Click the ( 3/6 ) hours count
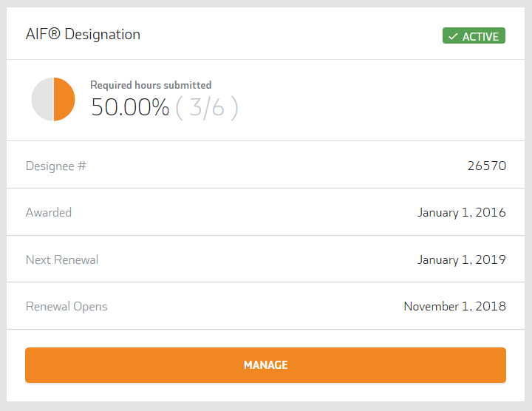Image resolution: width=532 pixels, height=411 pixels. click(x=207, y=108)
